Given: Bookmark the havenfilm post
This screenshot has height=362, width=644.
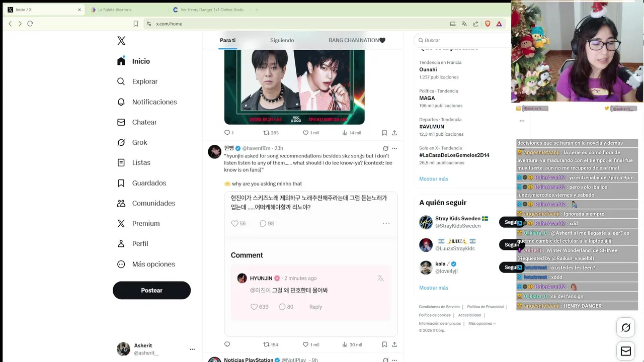Looking at the screenshot, I should pyautogui.click(x=384, y=344).
